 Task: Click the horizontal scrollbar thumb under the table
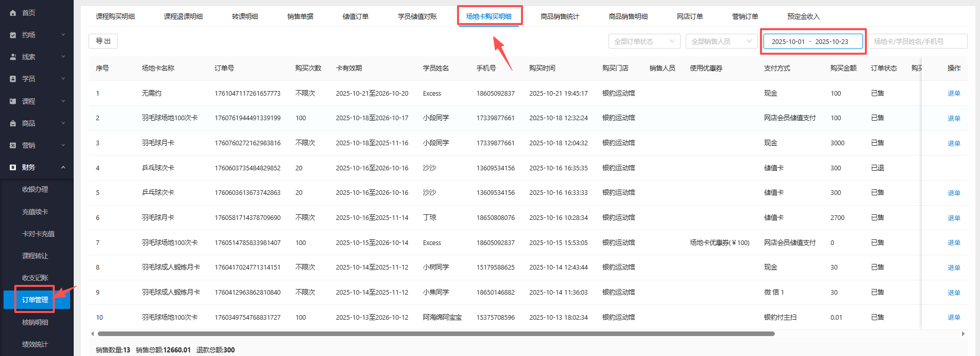(x=436, y=334)
